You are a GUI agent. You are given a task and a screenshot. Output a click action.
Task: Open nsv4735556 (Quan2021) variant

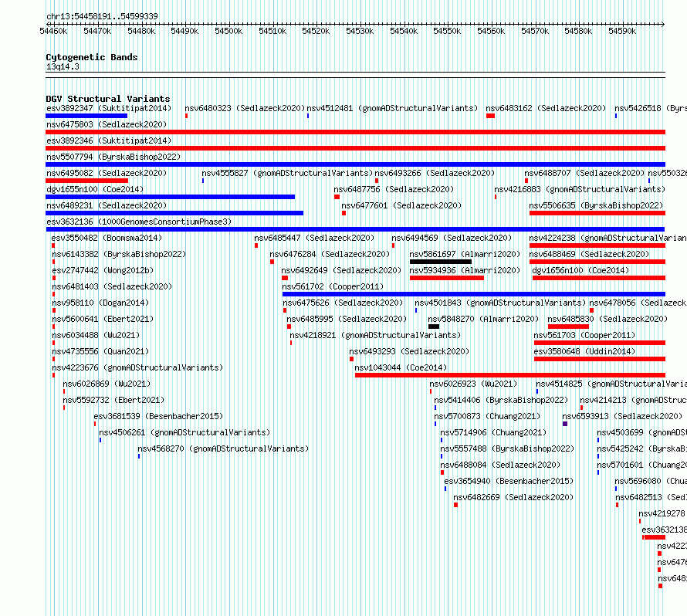(x=101, y=351)
